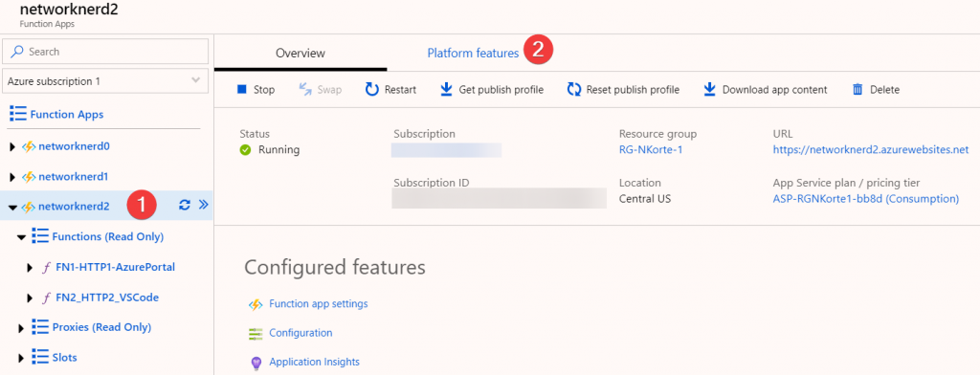Open the Configuration link
The image size is (980, 375).
pos(301,333)
